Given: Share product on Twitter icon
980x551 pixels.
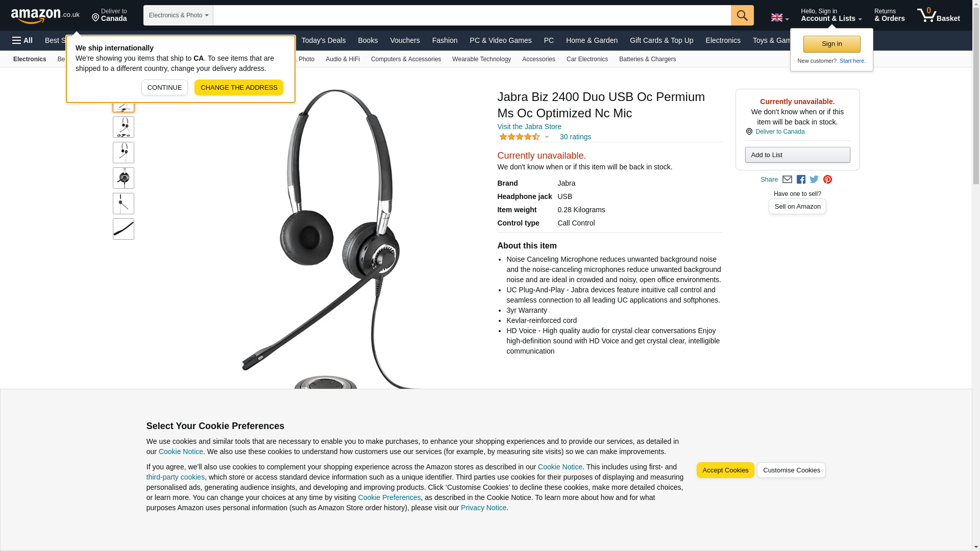Looking at the screenshot, I should point(814,180).
